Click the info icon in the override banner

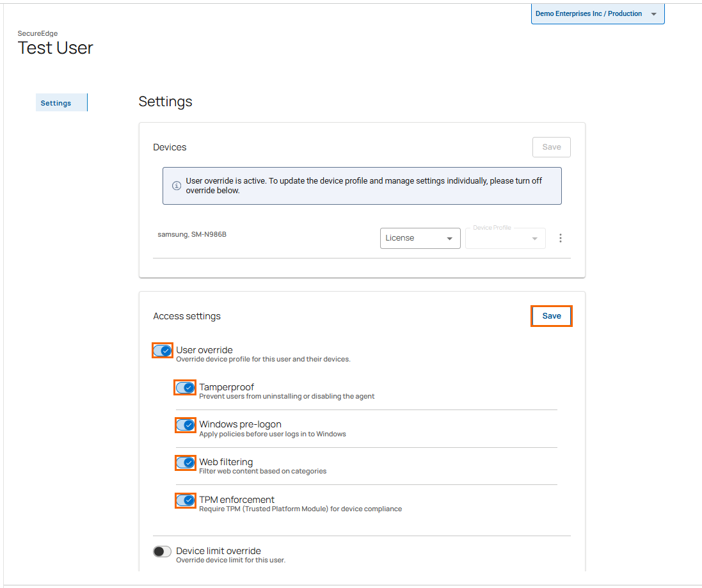coord(177,186)
